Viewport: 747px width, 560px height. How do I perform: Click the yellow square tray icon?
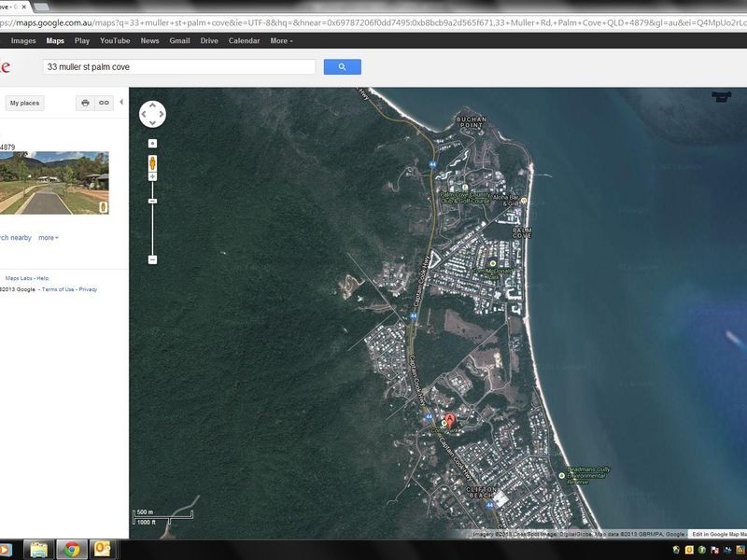689,550
